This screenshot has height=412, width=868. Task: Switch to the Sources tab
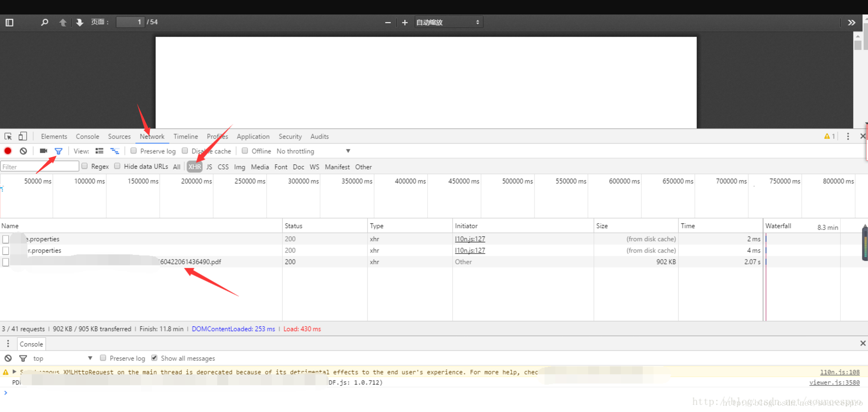119,136
